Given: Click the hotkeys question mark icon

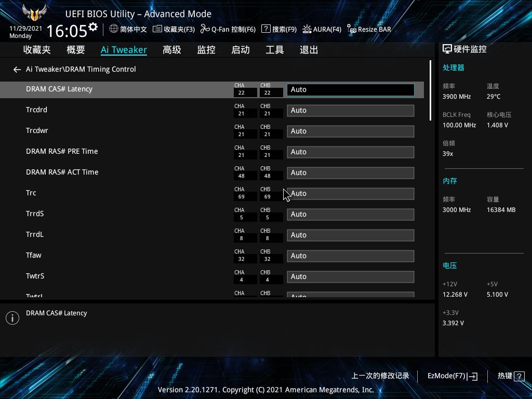Looking at the screenshot, I should tap(519, 376).
